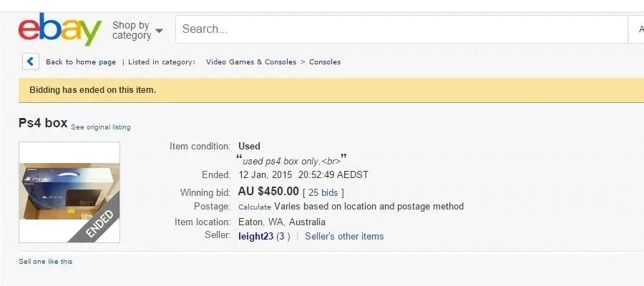The width and height of the screenshot is (644, 286).
Task: Expand the Shop by category dropdown
Action: tap(137, 30)
